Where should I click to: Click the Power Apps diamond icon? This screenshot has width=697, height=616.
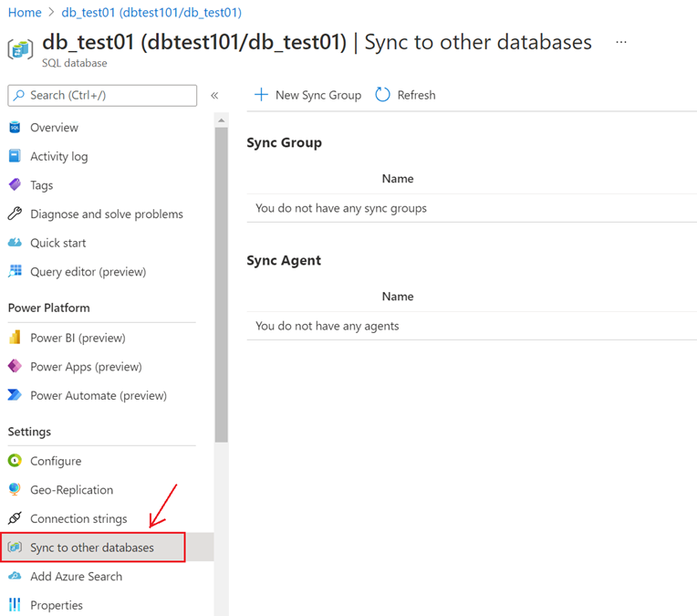15,366
